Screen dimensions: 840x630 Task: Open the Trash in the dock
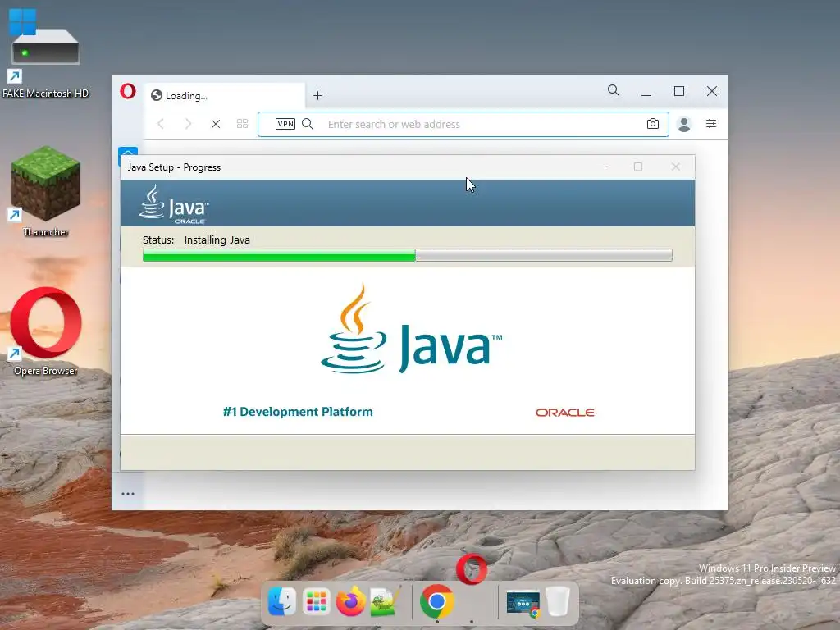(x=558, y=601)
